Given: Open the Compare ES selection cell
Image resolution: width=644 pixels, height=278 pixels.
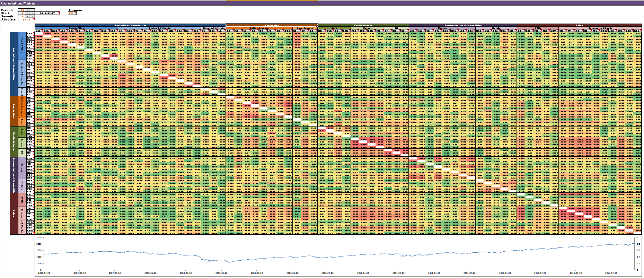Looking at the screenshot, I should point(72,13).
